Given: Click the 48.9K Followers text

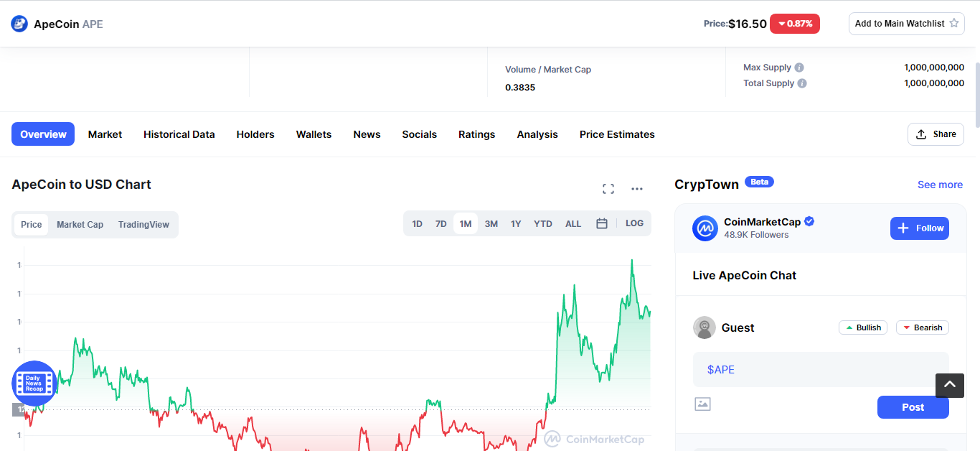Looking at the screenshot, I should 756,235.
